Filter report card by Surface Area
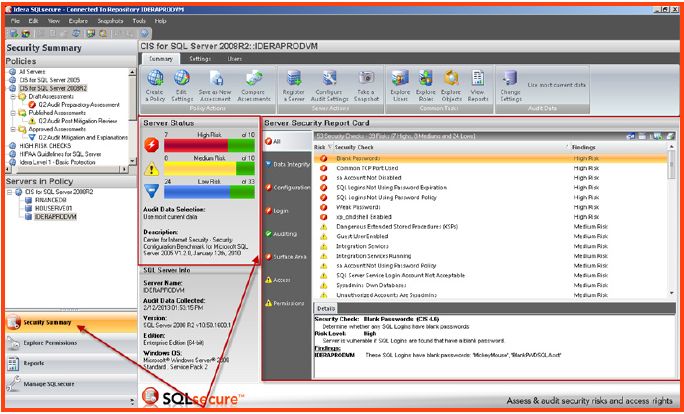 287,257
